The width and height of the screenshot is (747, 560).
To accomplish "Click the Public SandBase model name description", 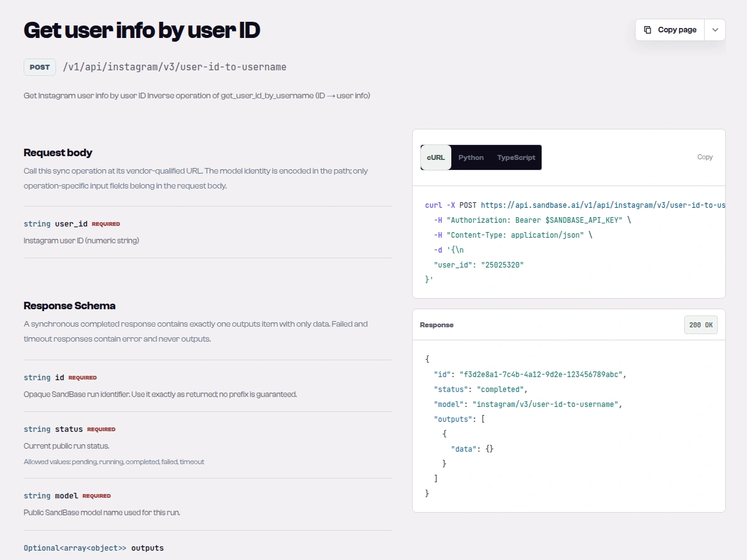I will pos(102,512).
